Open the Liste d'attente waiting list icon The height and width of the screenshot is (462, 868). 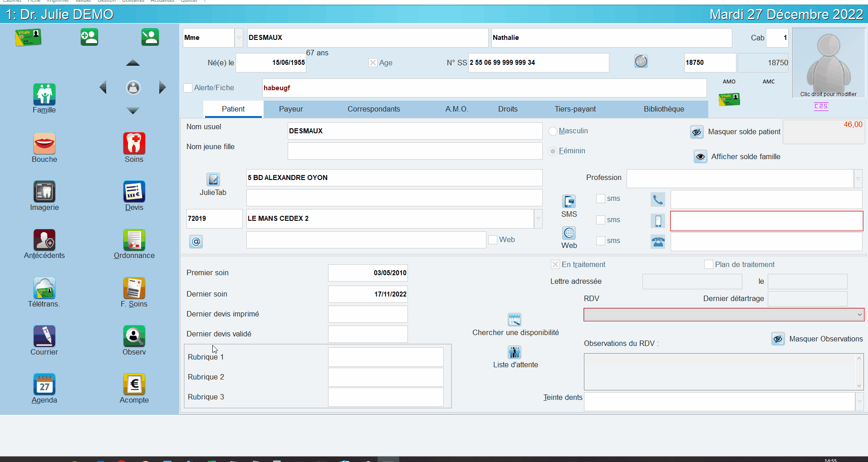pos(514,352)
